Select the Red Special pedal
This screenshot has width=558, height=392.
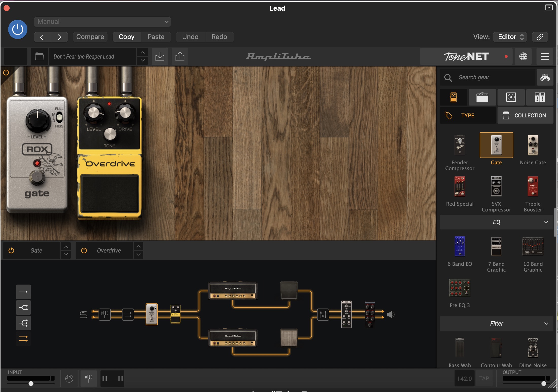[460, 191]
